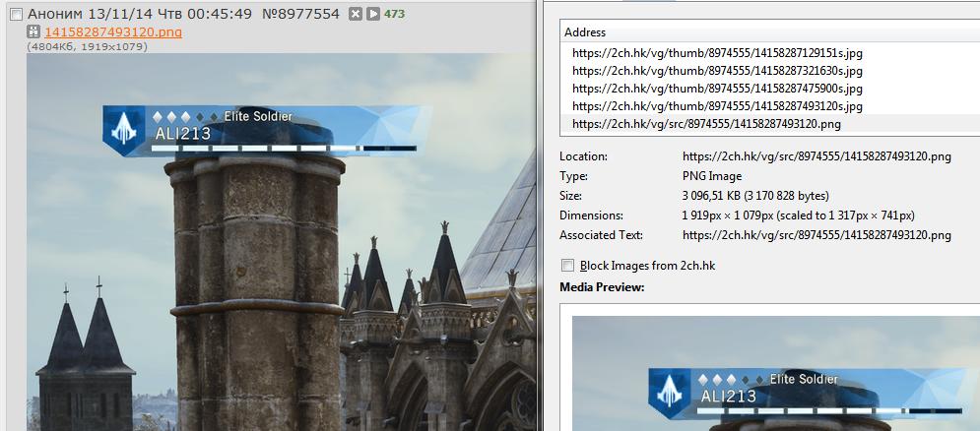Image resolution: width=980 pixels, height=431 pixels.
Task: Click the Media Preview image
Action: [x=775, y=373]
